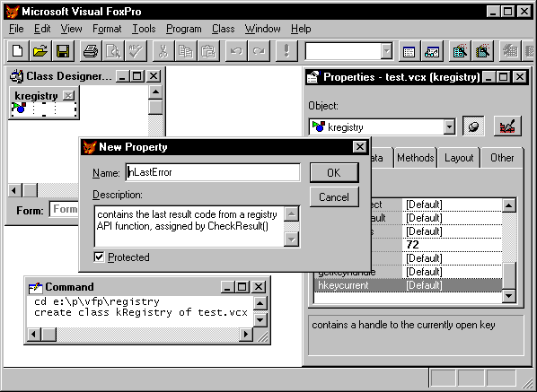Screen dimensions: 537x392
Task: Click the Undo arrow icon
Action: click(x=236, y=51)
